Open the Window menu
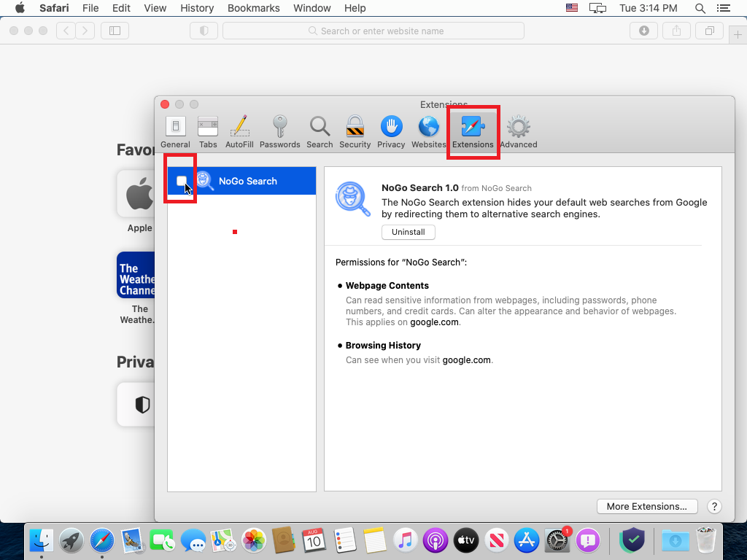 tap(312, 8)
